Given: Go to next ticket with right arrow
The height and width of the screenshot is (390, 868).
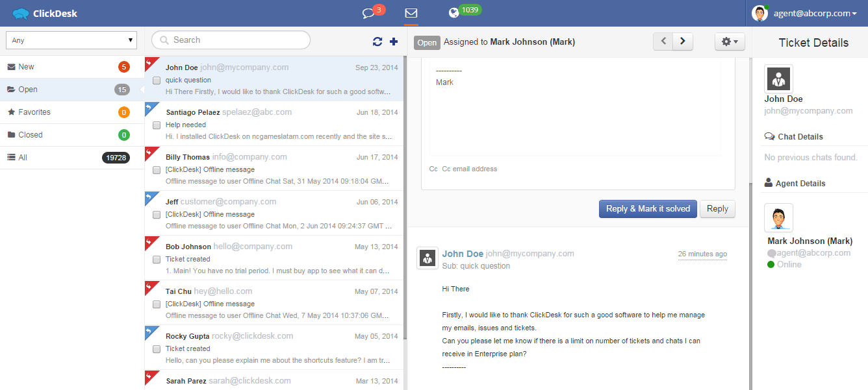Looking at the screenshot, I should tap(682, 42).
